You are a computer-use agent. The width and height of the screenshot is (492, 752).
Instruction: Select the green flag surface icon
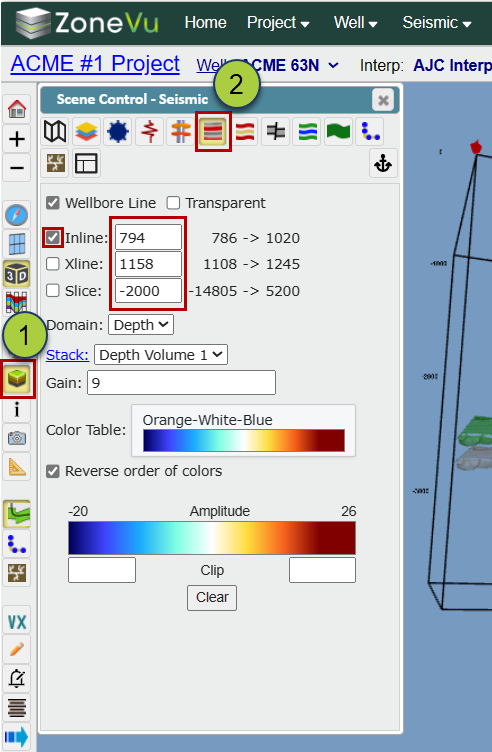click(x=338, y=131)
